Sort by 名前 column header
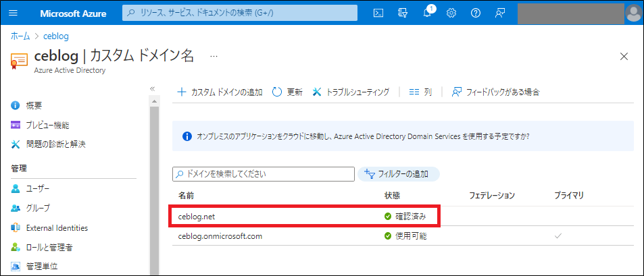644x276 pixels. (186, 196)
